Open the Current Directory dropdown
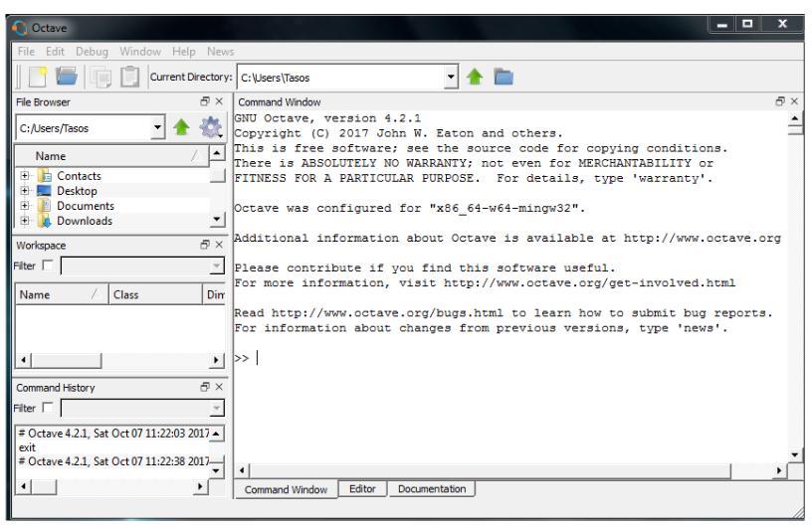 [x=451, y=78]
